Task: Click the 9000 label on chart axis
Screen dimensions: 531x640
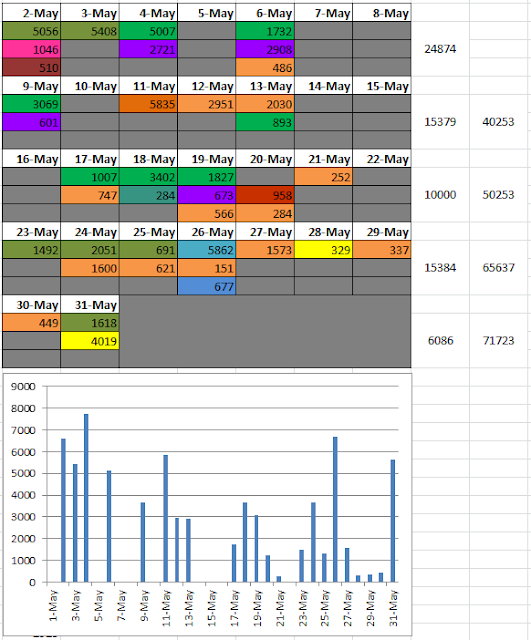Action: pyautogui.click(x=23, y=387)
